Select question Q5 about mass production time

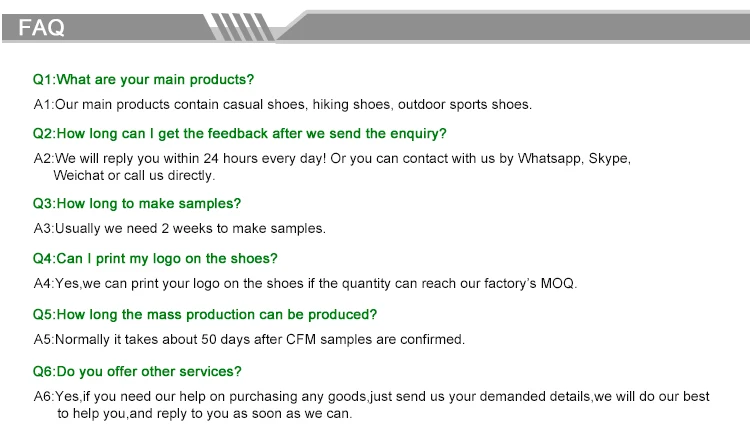tap(205, 315)
